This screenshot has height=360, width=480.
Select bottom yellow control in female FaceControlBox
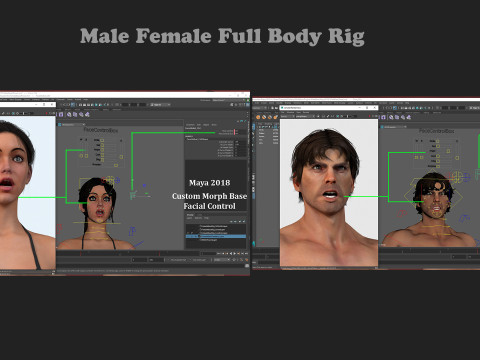(x=116, y=165)
